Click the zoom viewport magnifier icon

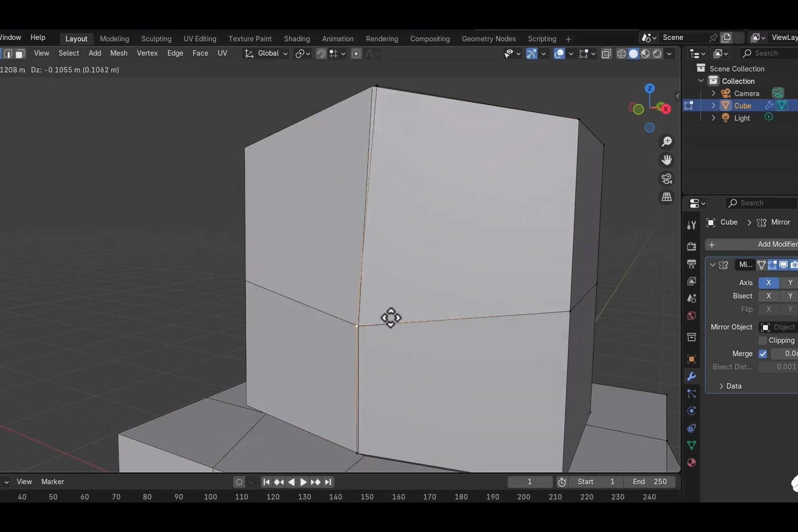click(666, 142)
